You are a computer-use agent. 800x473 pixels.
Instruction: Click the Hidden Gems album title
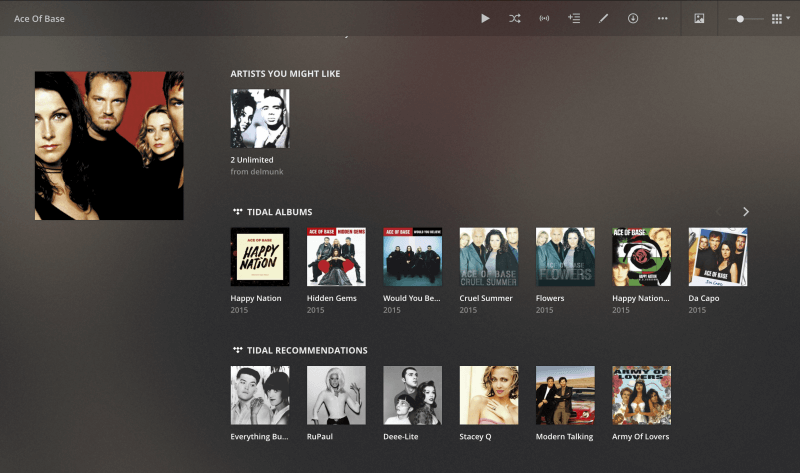click(x=331, y=298)
